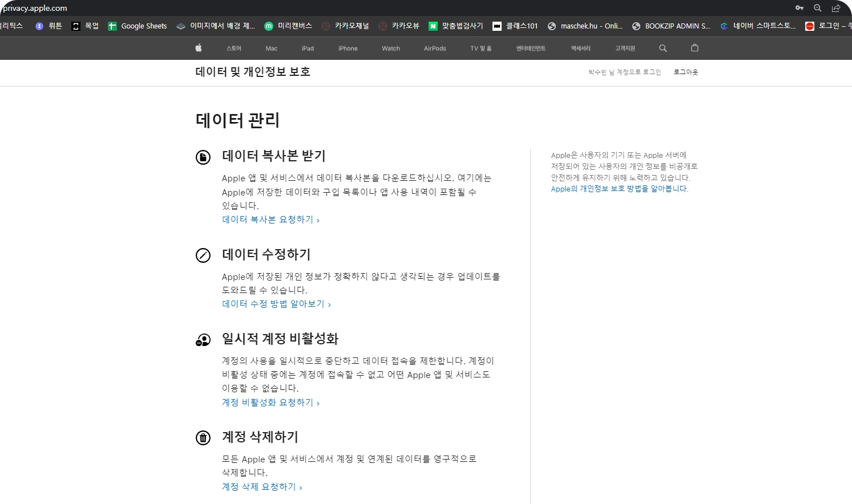
Task: Select the Watch navigation item
Action: (390, 48)
